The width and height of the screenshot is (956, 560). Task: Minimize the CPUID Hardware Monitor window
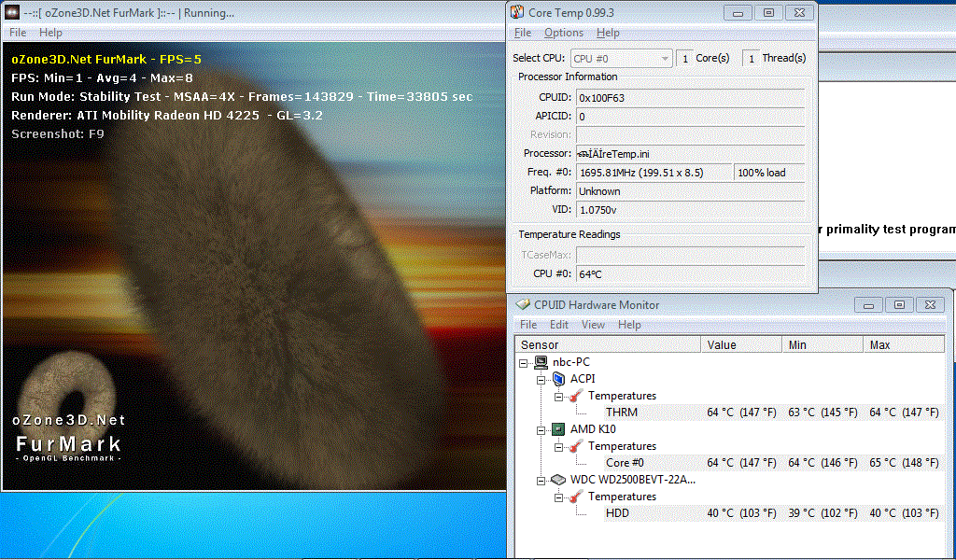pyautogui.click(x=868, y=304)
